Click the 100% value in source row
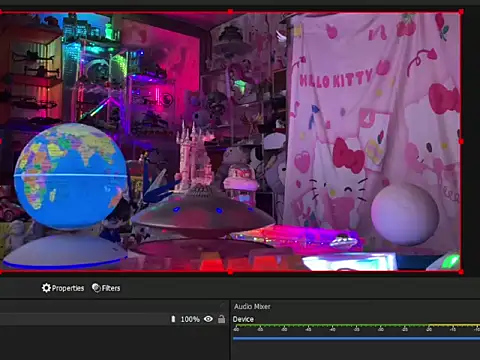Image resolution: width=480 pixels, height=360 pixels. tap(190, 319)
